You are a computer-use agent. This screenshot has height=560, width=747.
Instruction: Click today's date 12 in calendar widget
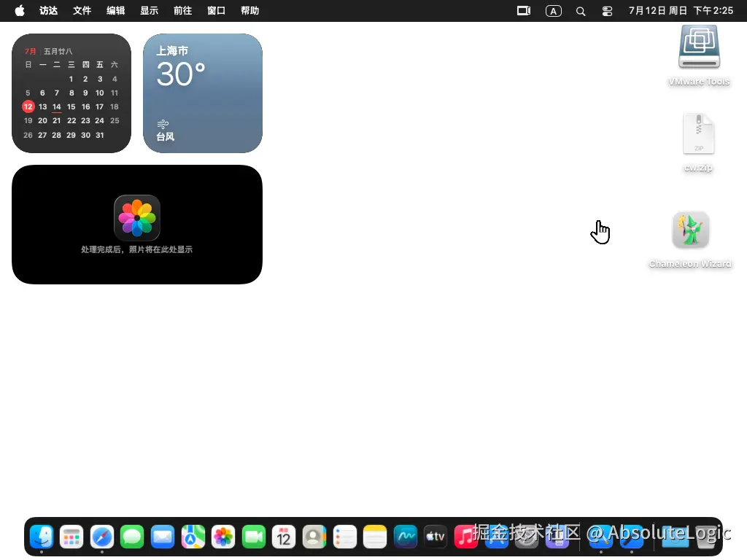pos(28,106)
